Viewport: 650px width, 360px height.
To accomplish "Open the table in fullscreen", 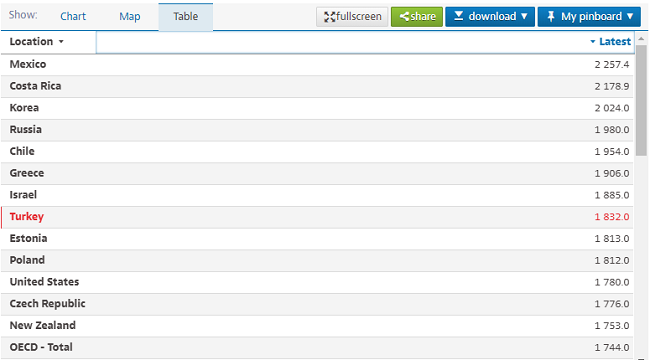I will pyautogui.click(x=352, y=17).
